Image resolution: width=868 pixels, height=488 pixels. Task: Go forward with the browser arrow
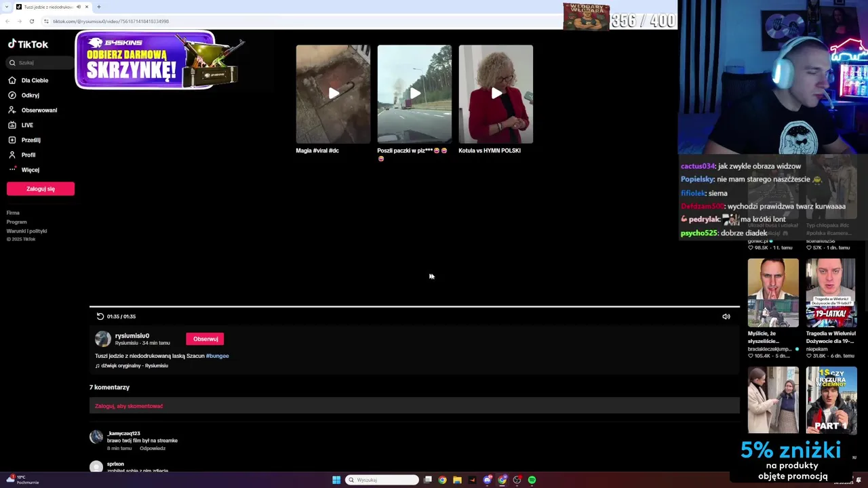pyautogui.click(x=19, y=21)
